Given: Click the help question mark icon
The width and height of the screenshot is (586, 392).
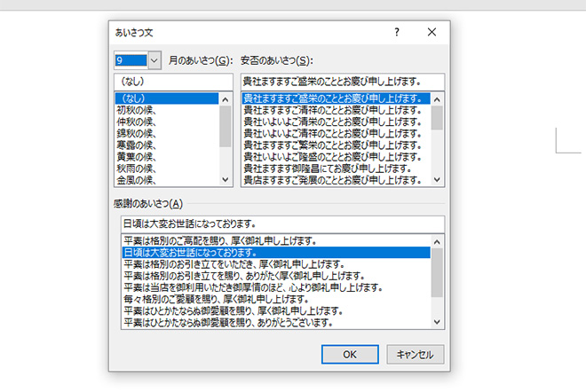Looking at the screenshot, I should (x=396, y=32).
